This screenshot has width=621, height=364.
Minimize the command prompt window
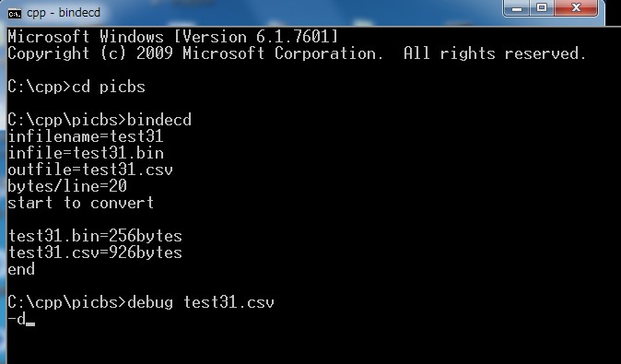(517, 8)
